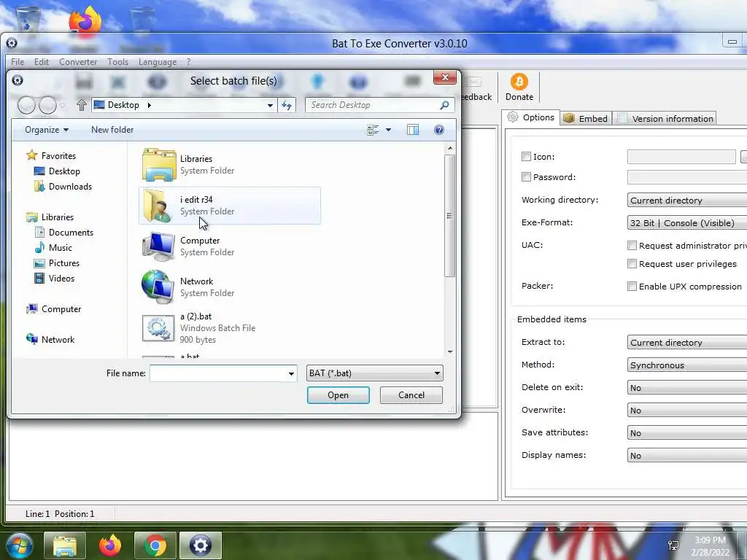Click the change view icon in dialog toolbar
This screenshot has height=560, width=747.
pos(373,130)
